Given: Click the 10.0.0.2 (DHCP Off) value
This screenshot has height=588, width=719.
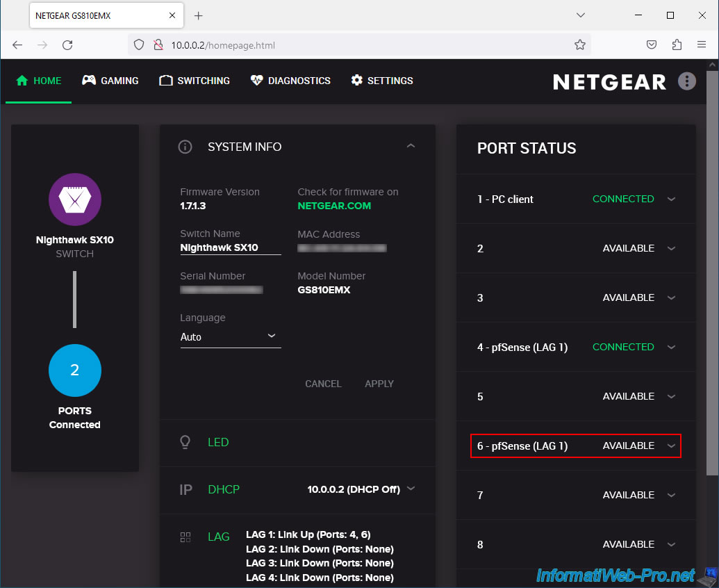Looking at the screenshot, I should [x=354, y=489].
